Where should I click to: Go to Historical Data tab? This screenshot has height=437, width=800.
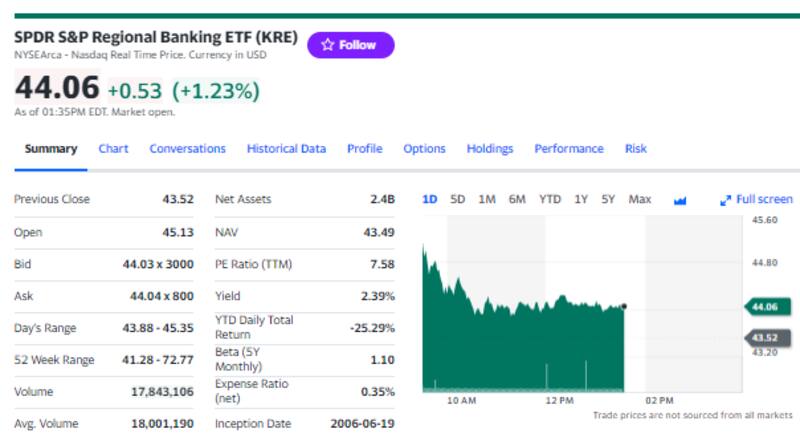(286, 149)
